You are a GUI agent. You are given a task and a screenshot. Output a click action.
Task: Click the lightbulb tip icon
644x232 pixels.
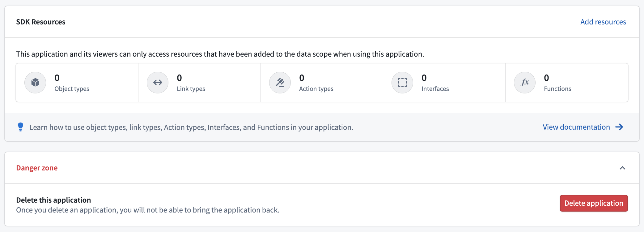[x=21, y=127]
